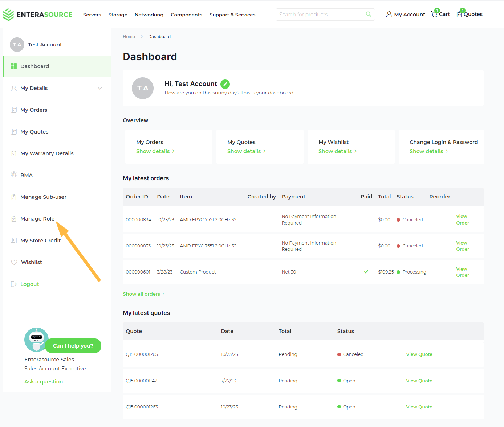This screenshot has width=504, height=427.
Task: Click the search magnifier icon
Action: (369, 15)
